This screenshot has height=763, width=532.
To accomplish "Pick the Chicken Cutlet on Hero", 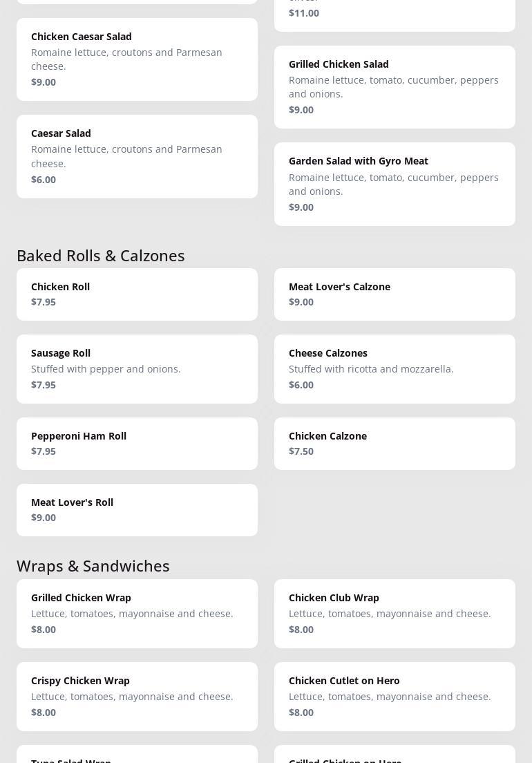I will (x=395, y=697).
